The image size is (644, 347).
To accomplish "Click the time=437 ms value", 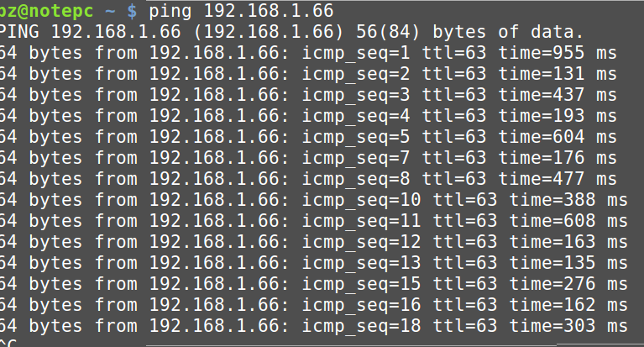I will 558,95.
